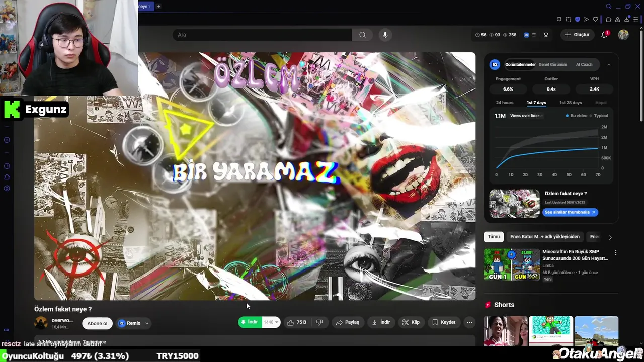
Task: Click the Oluştur create button
Action: [577, 35]
